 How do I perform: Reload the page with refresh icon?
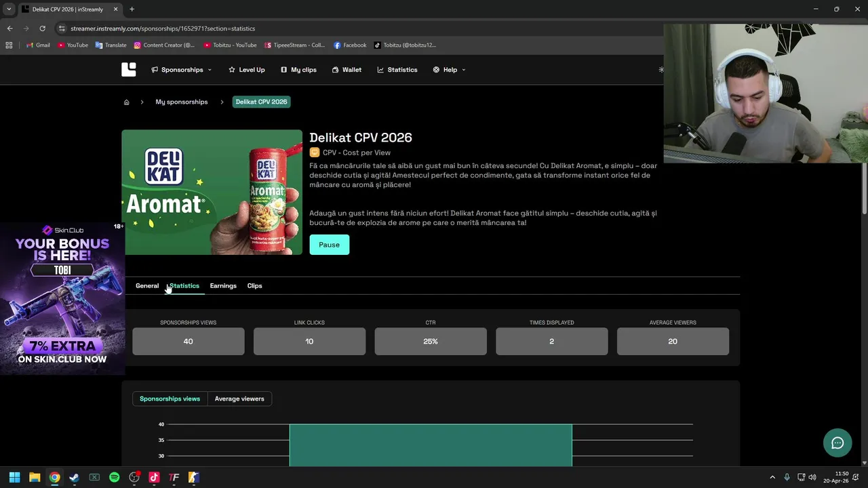point(42,28)
